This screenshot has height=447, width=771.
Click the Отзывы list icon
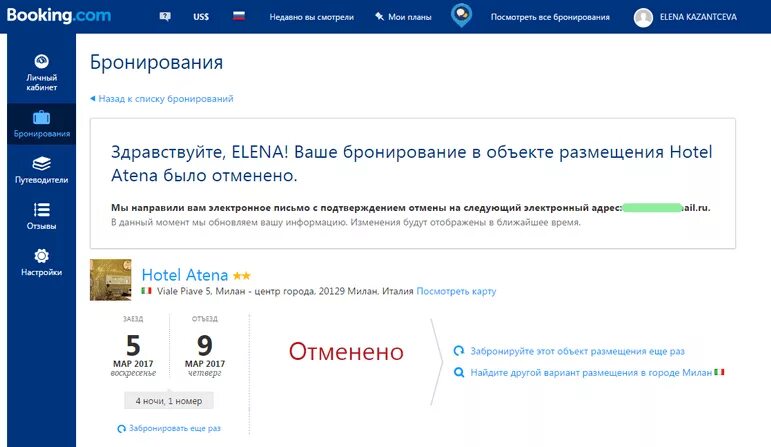pos(42,209)
